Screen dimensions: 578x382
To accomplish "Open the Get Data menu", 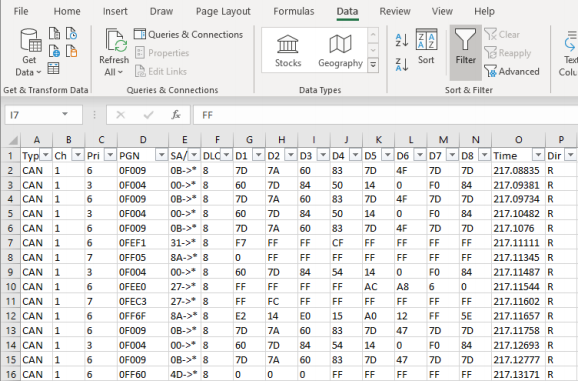I will 29,52.
